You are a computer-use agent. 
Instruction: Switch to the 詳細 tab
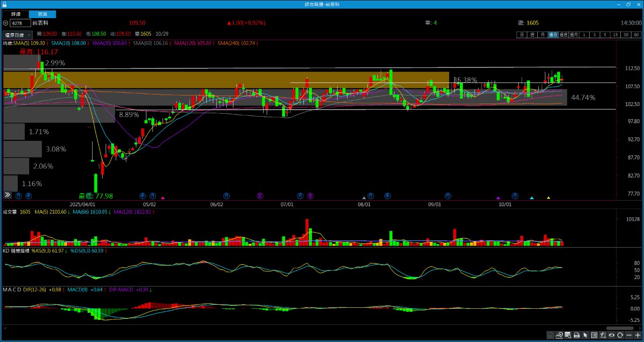click(x=15, y=14)
